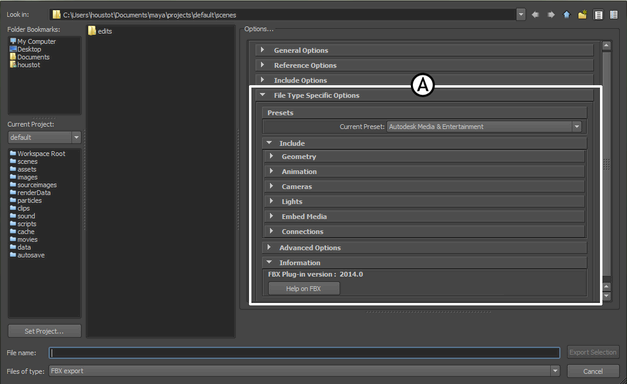The width and height of the screenshot is (627, 384).
Task: Expand Advanced Options section
Action: (425, 248)
